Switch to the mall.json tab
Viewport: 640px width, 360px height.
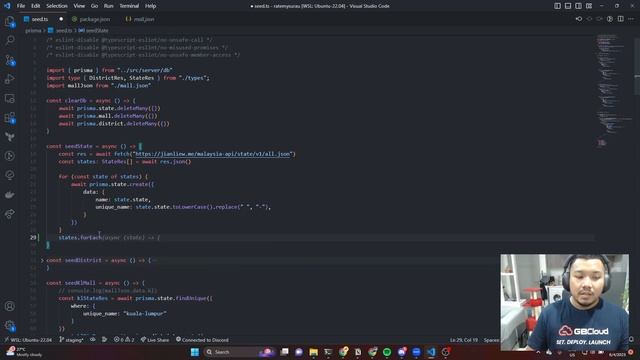coord(140,19)
